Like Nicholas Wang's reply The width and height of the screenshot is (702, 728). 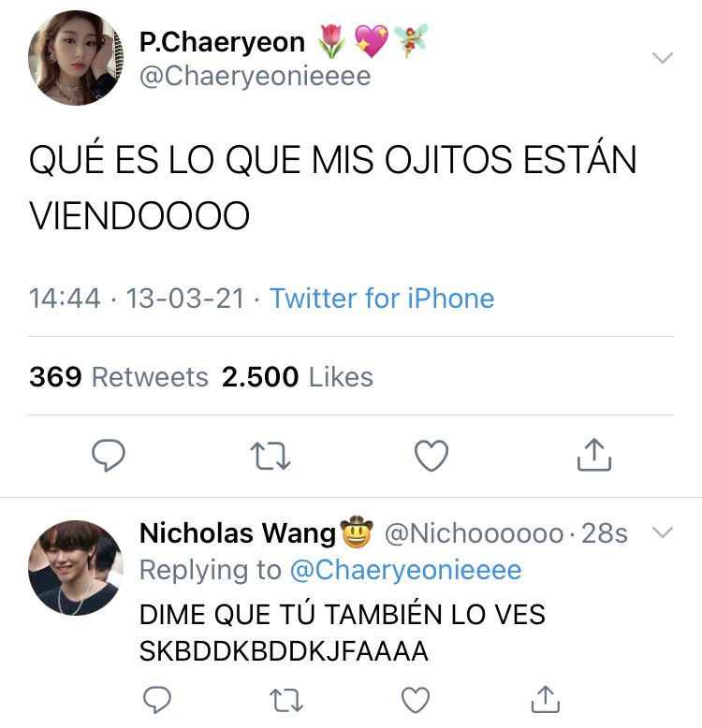pyautogui.click(x=415, y=700)
